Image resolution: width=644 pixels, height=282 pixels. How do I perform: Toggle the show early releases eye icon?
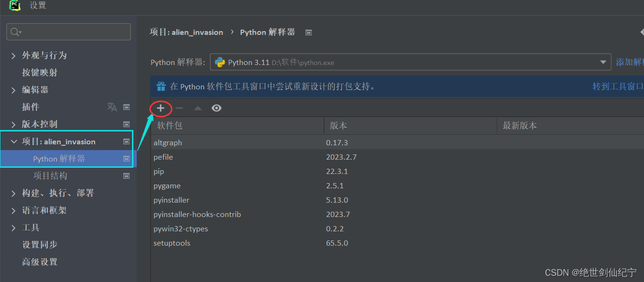217,108
